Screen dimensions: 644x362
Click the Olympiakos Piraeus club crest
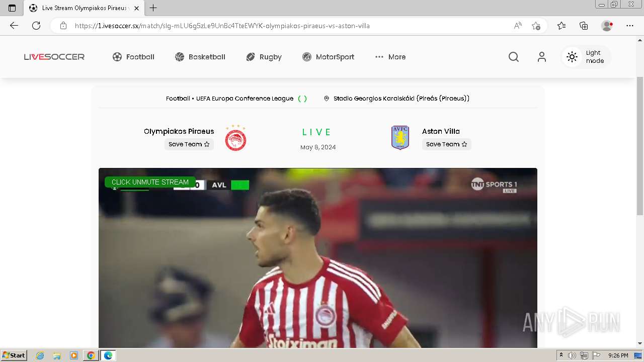click(x=235, y=138)
